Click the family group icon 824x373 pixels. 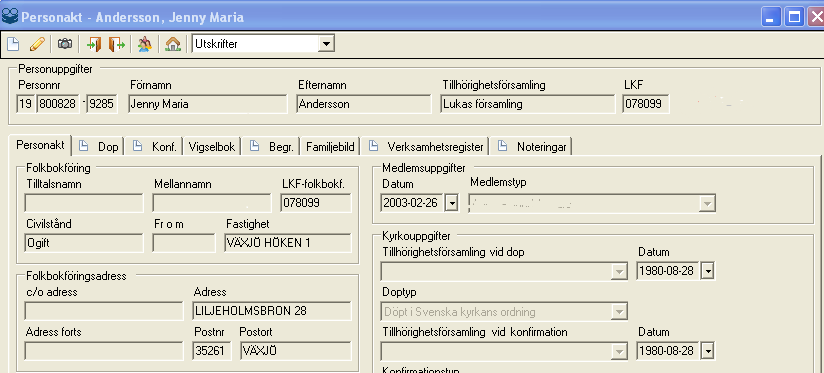[145, 44]
